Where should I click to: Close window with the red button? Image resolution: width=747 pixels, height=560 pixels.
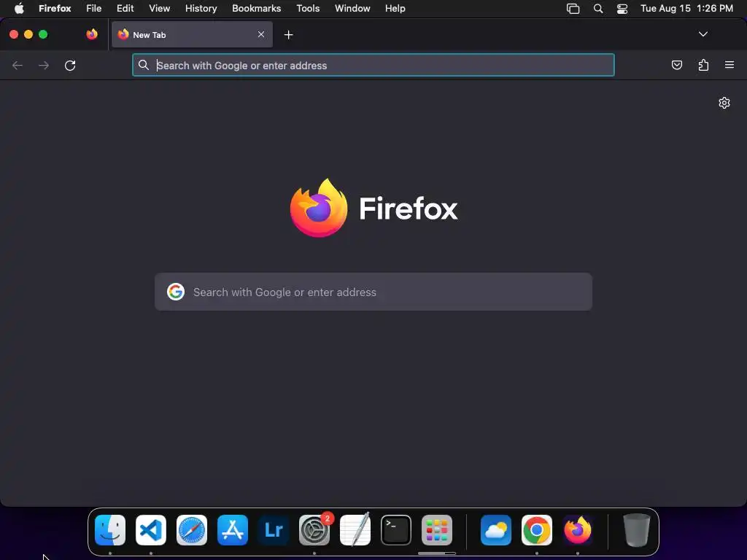(14, 34)
